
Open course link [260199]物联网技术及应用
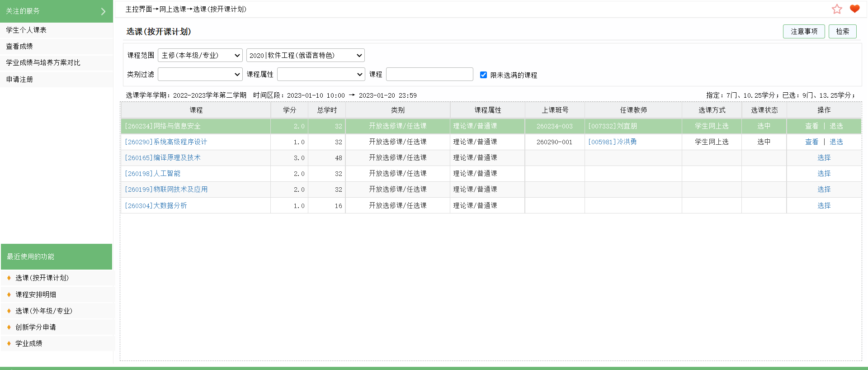(166, 190)
